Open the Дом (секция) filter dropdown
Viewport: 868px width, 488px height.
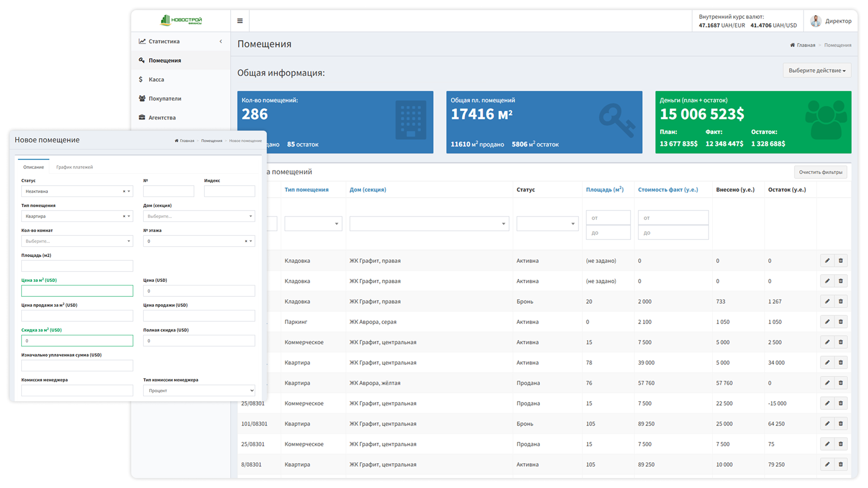(x=429, y=224)
